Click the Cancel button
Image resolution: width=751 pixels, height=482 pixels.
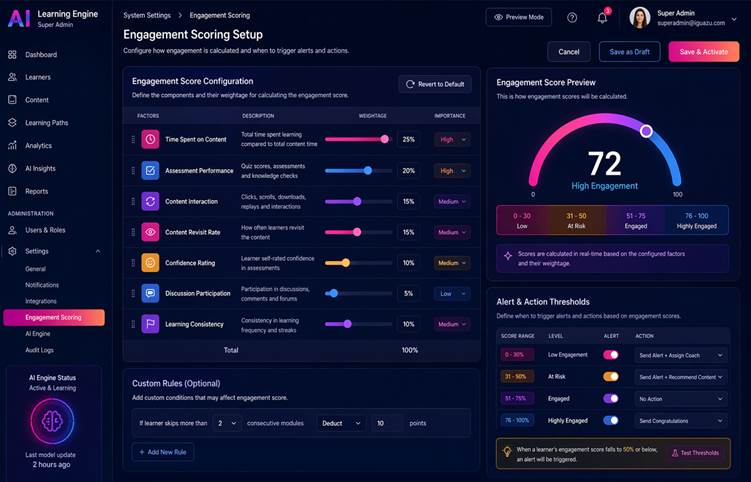tap(569, 52)
